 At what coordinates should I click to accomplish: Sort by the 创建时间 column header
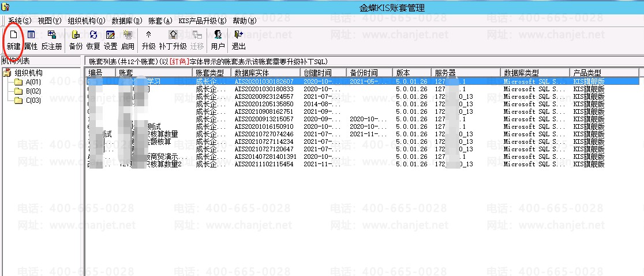point(323,73)
